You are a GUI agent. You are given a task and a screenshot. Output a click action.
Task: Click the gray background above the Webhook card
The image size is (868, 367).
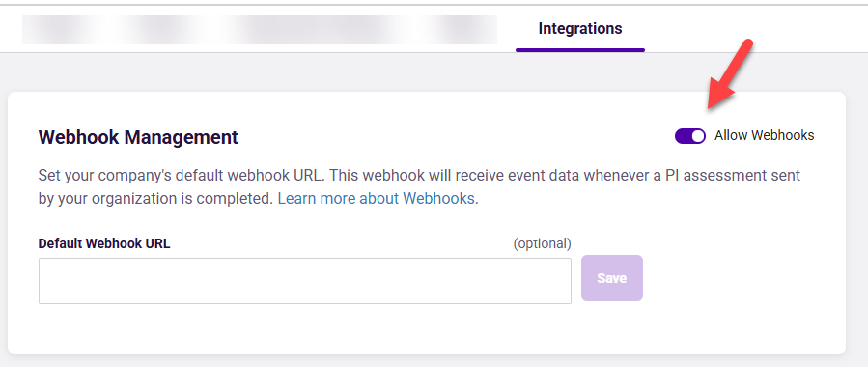426,72
